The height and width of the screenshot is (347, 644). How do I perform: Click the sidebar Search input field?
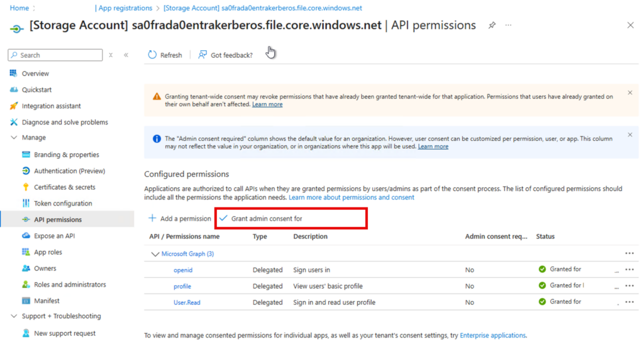coord(60,55)
